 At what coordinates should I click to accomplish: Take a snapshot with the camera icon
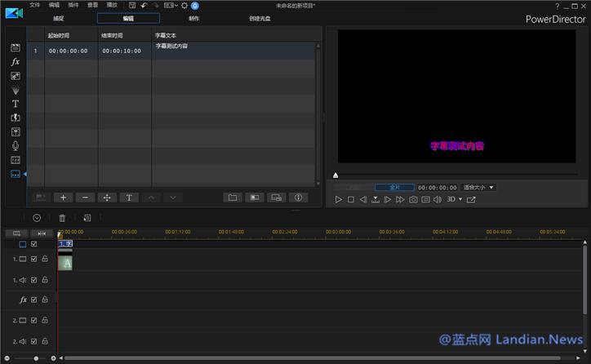(413, 199)
